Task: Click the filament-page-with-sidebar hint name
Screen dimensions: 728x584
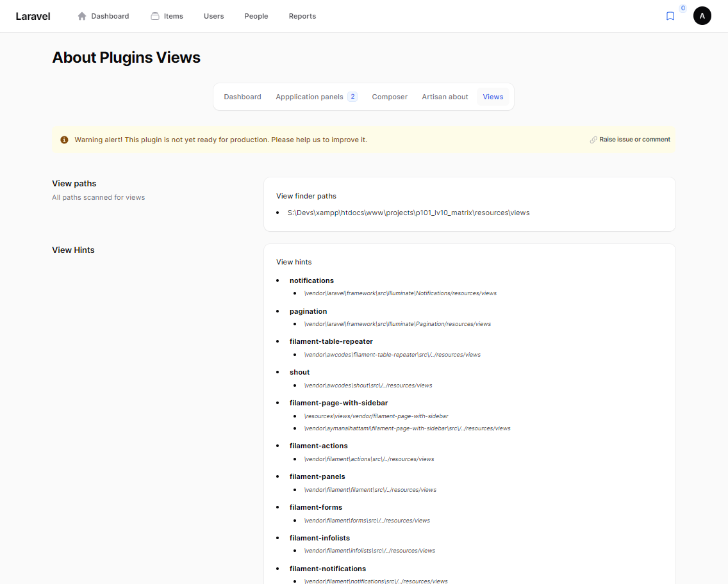Action: point(338,403)
